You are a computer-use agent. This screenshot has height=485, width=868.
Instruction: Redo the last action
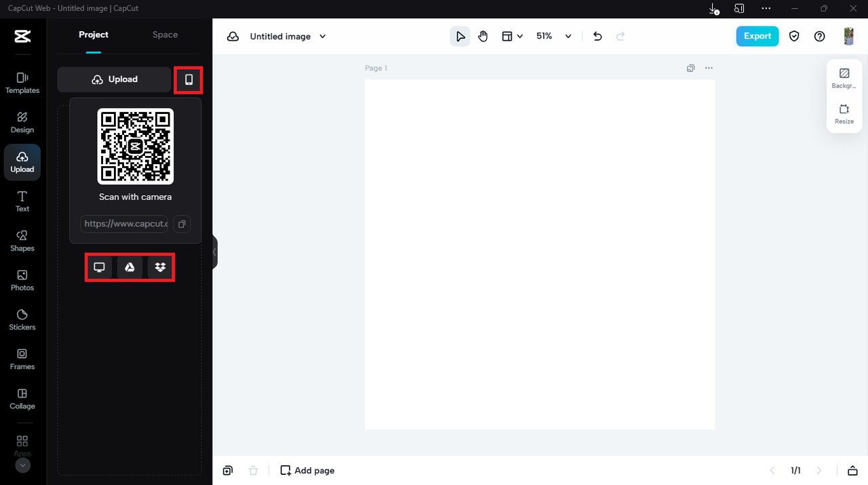620,37
